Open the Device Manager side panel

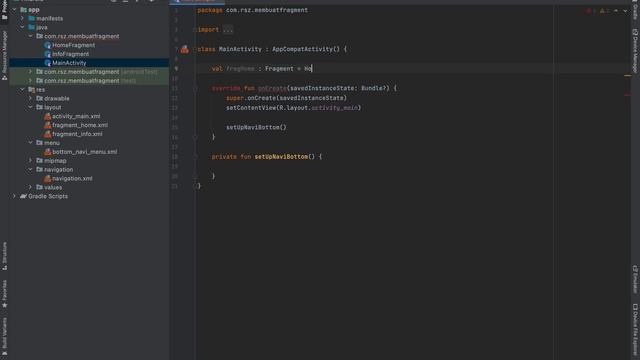pos(635,51)
